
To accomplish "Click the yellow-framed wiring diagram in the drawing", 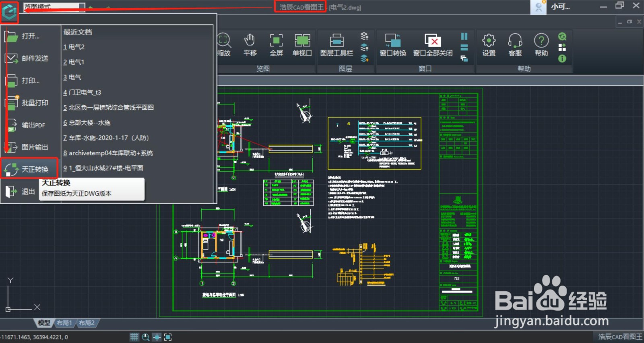I will [374, 143].
